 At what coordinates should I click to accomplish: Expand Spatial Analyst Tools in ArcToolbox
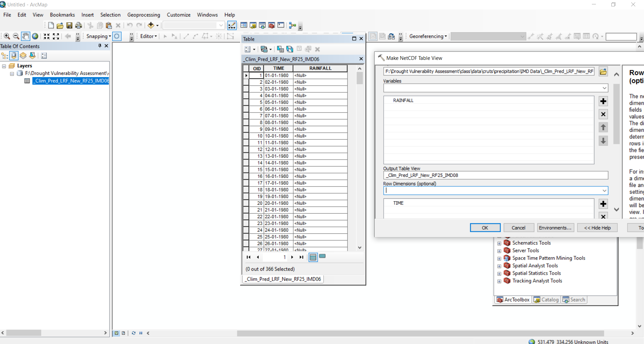(x=499, y=266)
